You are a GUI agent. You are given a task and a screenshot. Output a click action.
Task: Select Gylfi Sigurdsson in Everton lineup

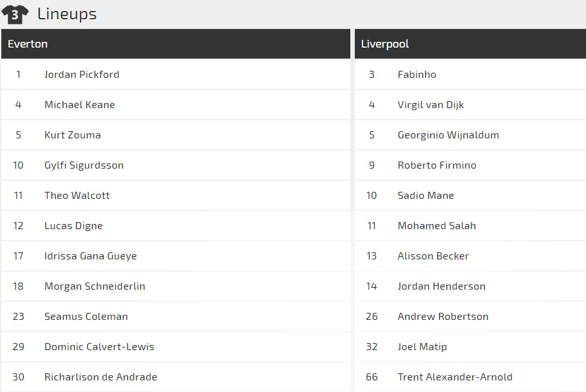84,165
